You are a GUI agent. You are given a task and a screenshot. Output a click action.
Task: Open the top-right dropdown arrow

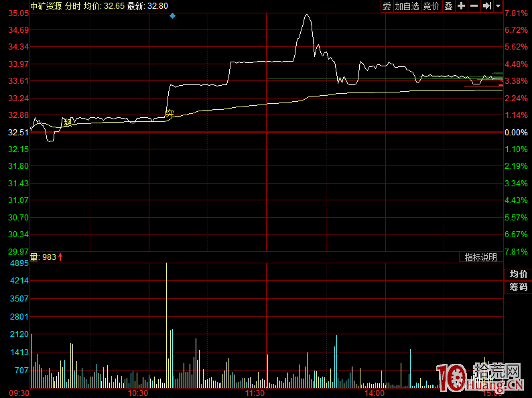498,6
